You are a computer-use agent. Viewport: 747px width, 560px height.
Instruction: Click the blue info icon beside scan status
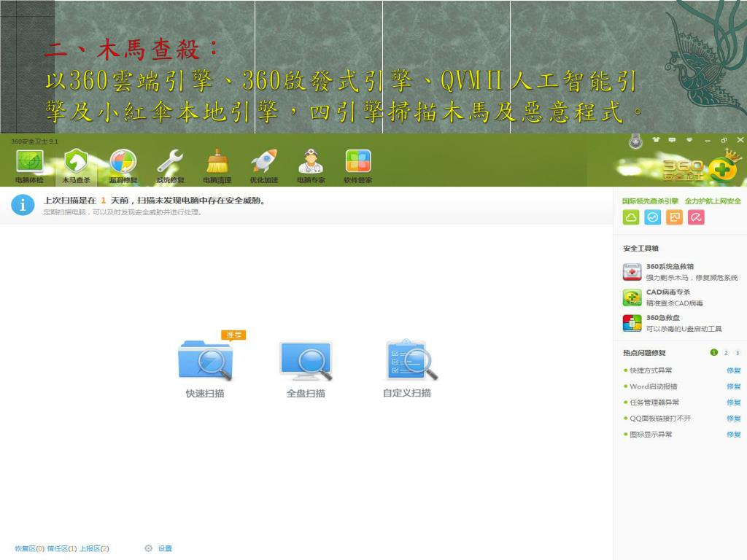tap(23, 205)
